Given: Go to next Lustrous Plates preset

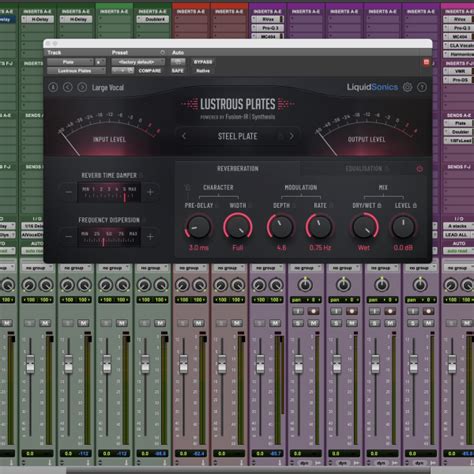Looking at the screenshot, I should [x=82, y=87].
